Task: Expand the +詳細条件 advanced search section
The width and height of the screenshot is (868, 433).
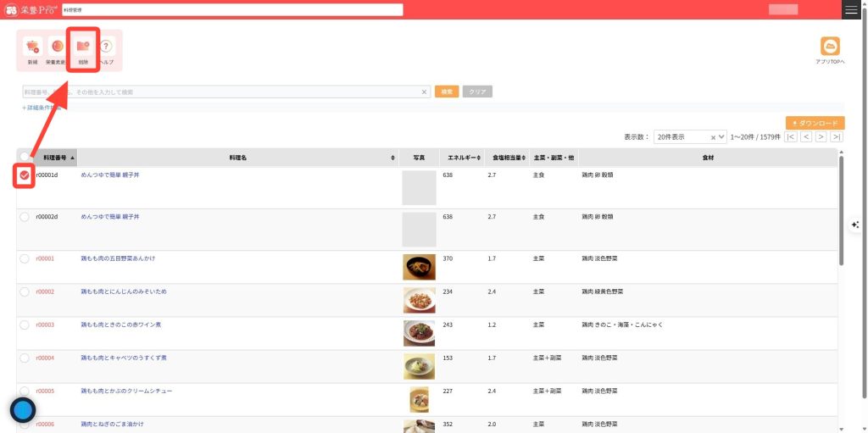Action: (42, 108)
